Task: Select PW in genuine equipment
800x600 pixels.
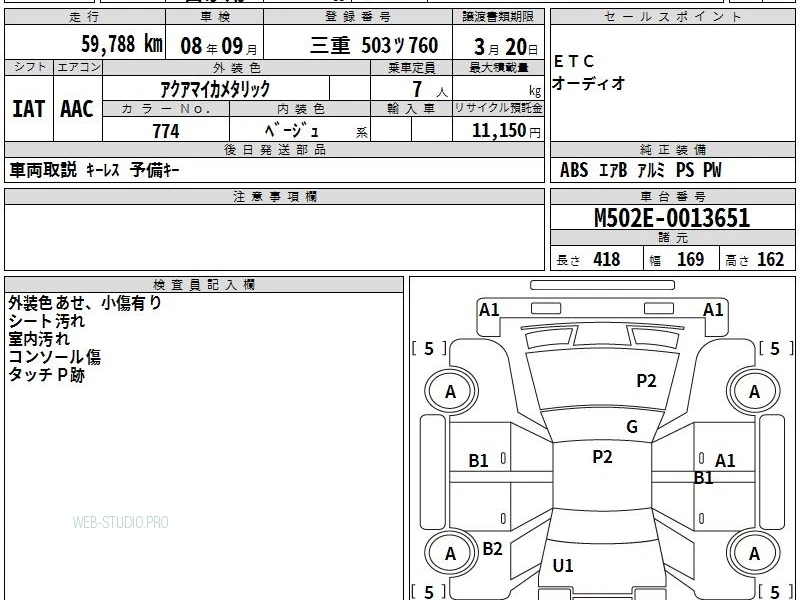Action: [x=712, y=170]
